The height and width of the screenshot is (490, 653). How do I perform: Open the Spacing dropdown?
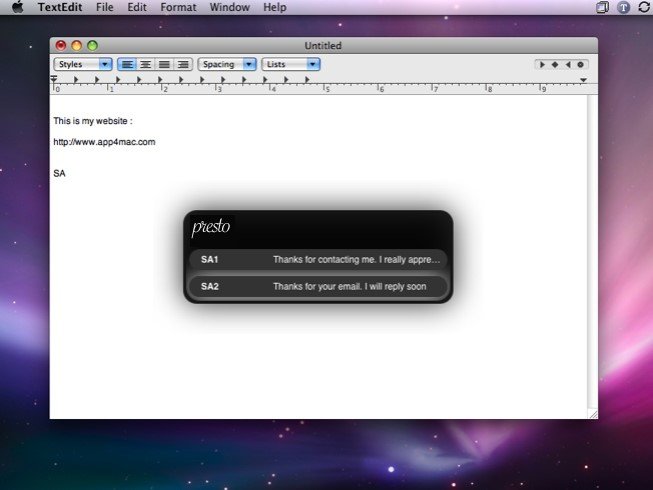227,64
